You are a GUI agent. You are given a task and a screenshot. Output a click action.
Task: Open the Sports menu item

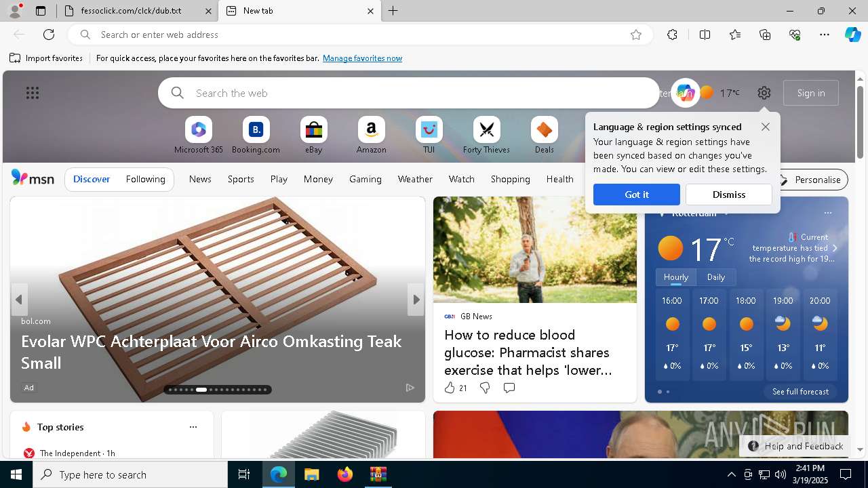(x=241, y=179)
